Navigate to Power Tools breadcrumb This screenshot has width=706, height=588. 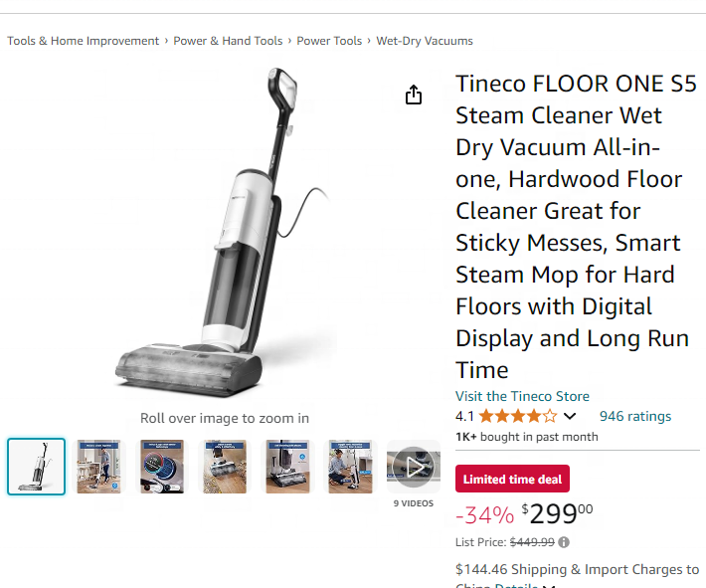(x=329, y=41)
